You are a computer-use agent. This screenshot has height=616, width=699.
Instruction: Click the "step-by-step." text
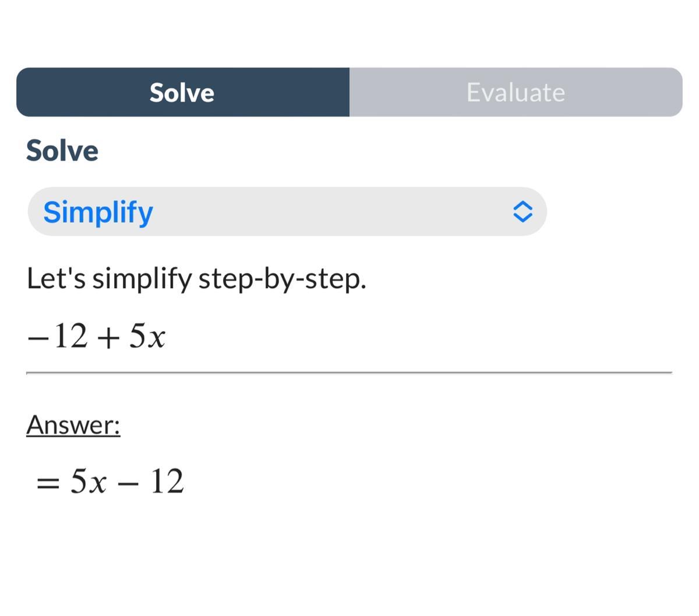coord(283,279)
